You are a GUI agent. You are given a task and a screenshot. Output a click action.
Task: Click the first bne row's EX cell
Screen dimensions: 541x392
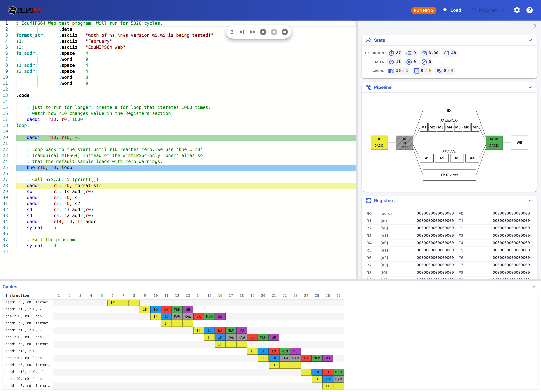[x=199, y=316]
